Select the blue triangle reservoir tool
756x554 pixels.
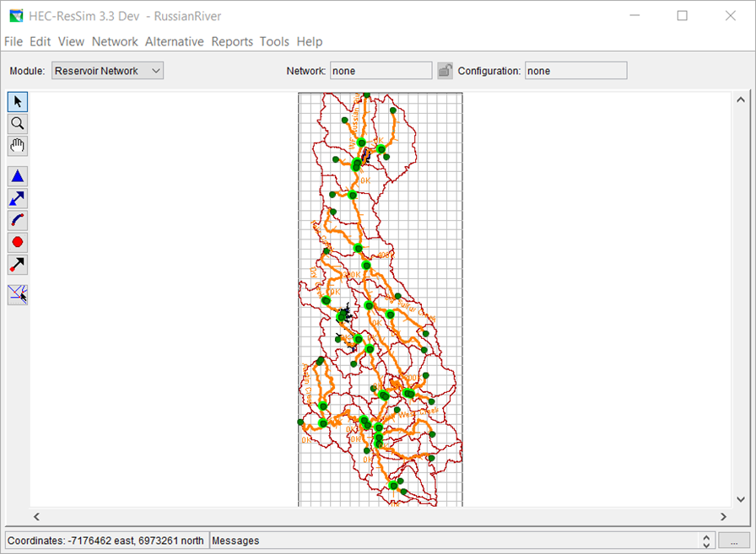(x=18, y=176)
